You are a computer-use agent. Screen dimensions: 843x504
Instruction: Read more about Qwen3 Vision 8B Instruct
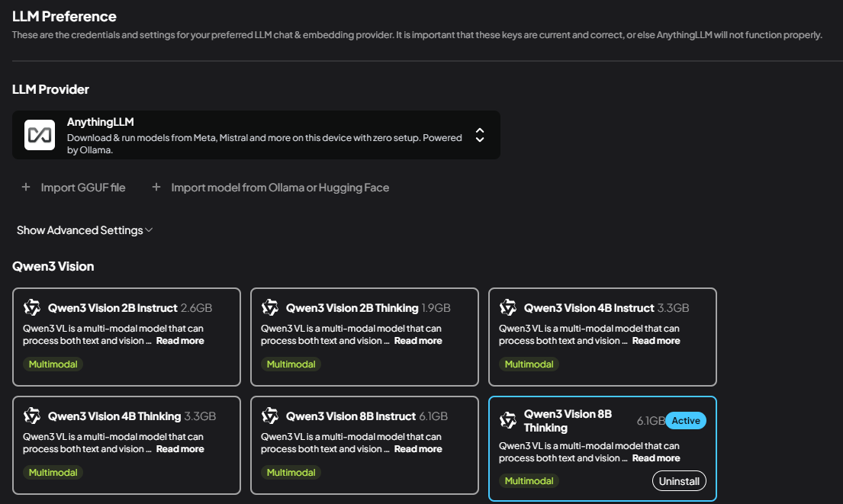coord(418,449)
